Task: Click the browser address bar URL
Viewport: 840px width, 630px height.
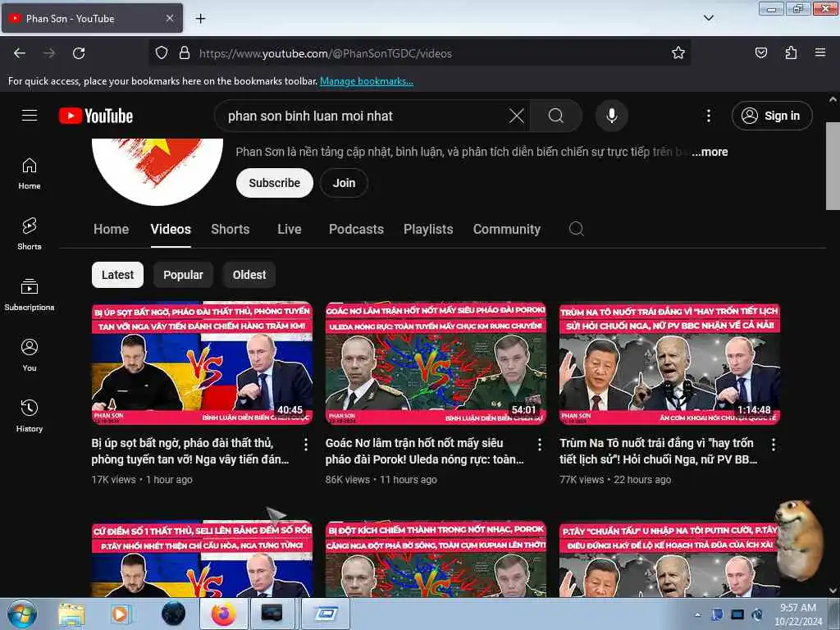Action: pos(325,53)
